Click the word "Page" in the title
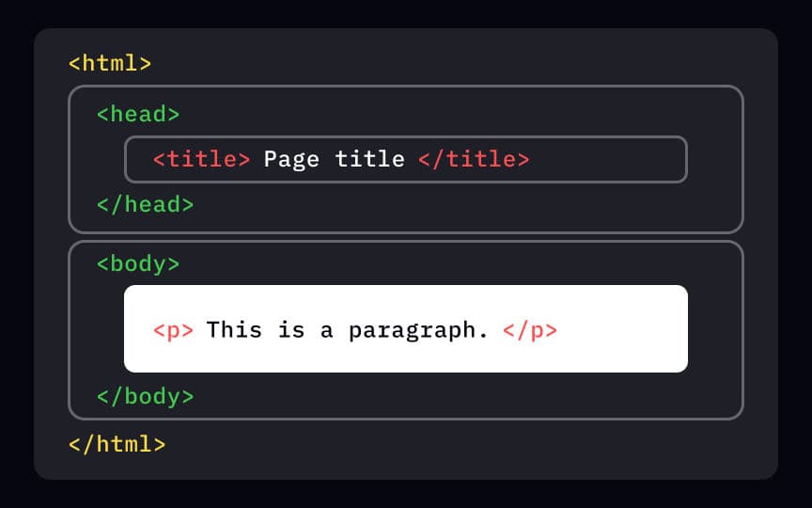The image size is (812, 508). coord(291,160)
